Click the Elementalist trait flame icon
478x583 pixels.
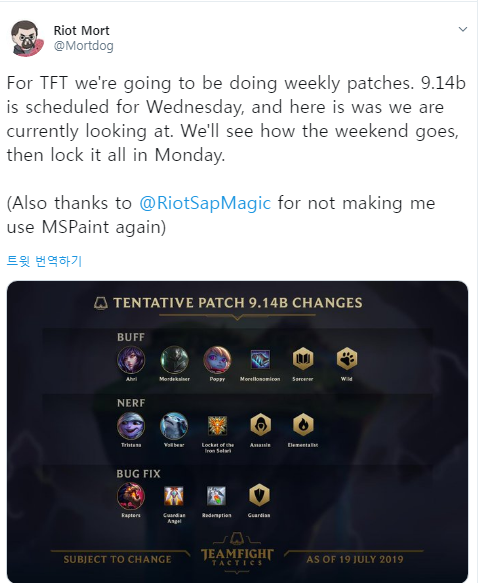(303, 425)
